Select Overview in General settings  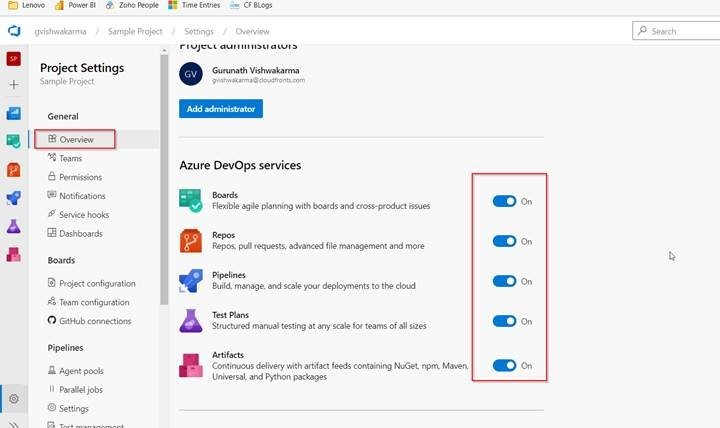[x=75, y=139]
